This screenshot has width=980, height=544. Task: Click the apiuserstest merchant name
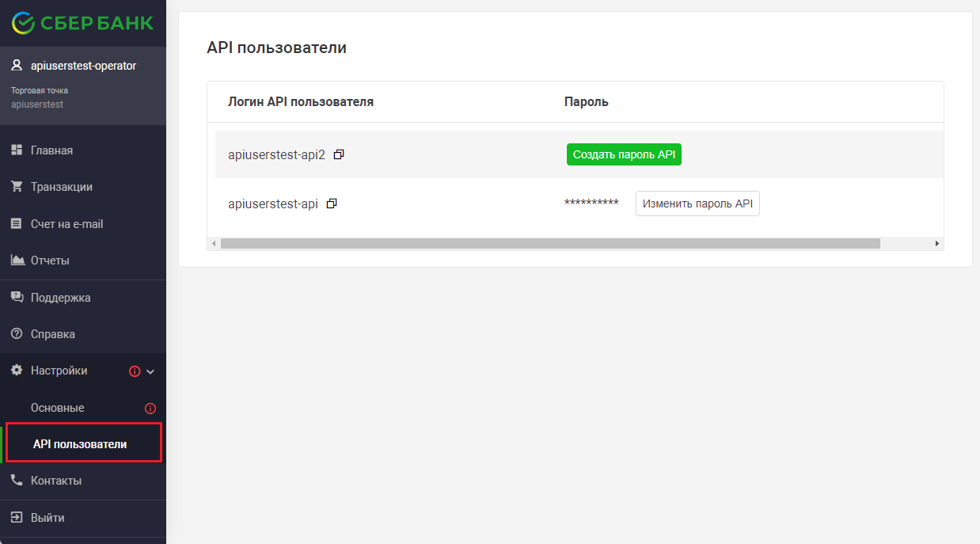pyautogui.click(x=37, y=104)
